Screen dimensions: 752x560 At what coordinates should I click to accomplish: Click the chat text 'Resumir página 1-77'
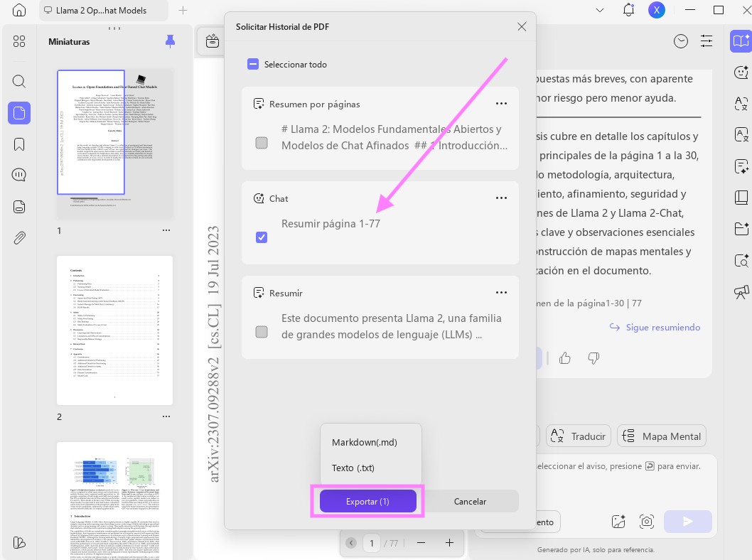331,224
